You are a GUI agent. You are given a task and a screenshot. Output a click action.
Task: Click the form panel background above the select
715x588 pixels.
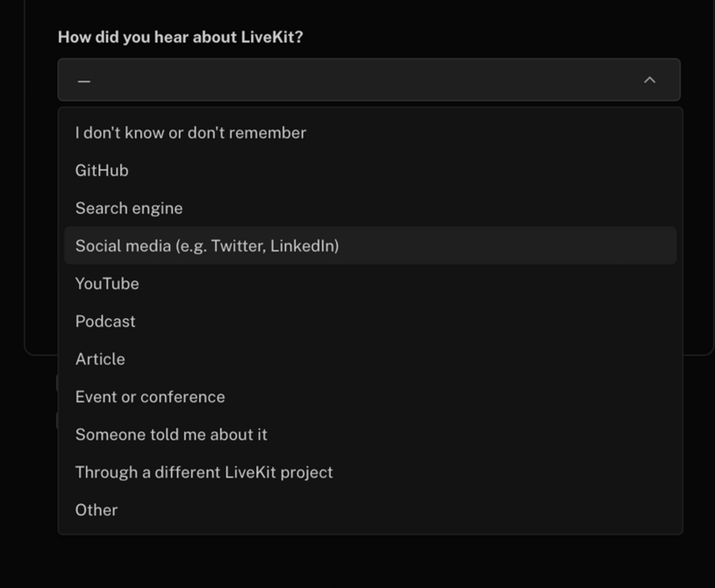point(357,13)
